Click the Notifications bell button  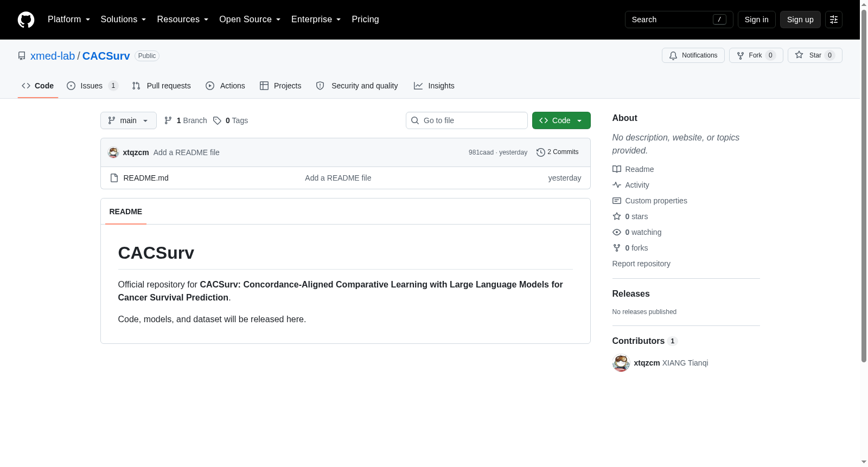pos(693,55)
